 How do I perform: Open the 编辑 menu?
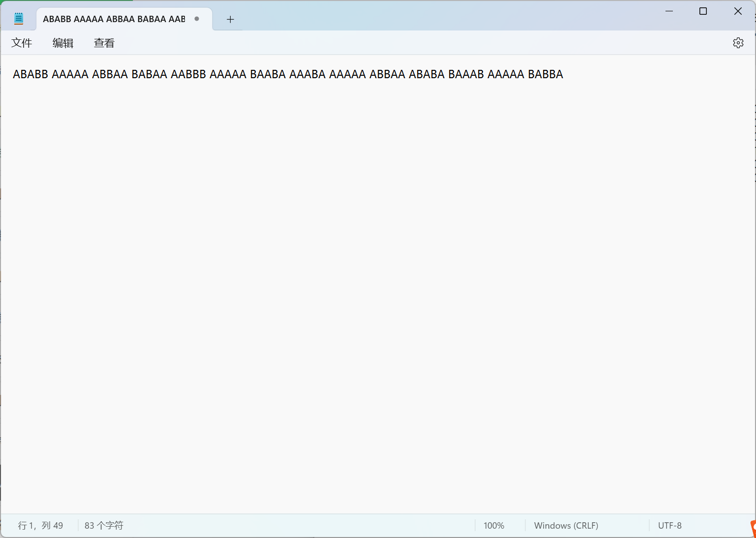coord(63,43)
